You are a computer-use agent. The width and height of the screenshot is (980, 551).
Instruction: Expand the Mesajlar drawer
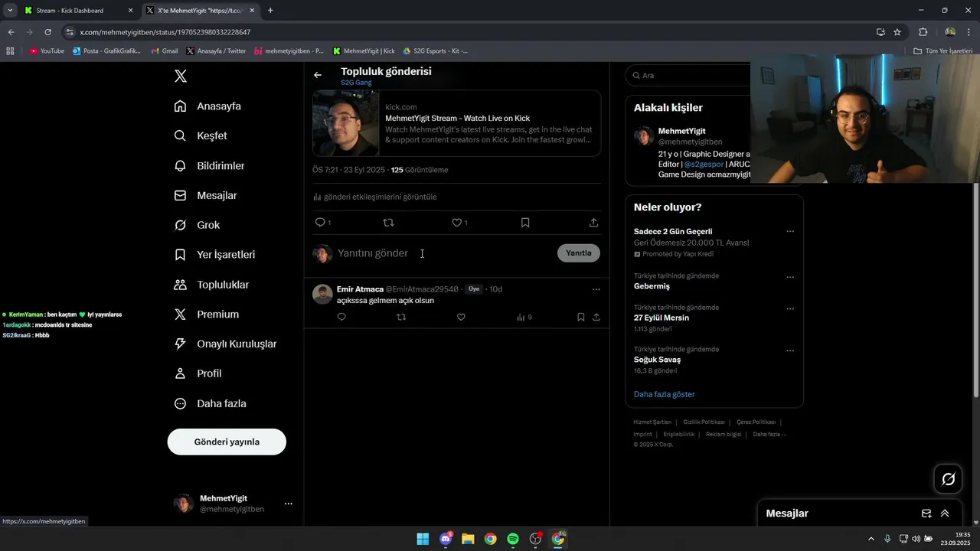click(x=945, y=514)
